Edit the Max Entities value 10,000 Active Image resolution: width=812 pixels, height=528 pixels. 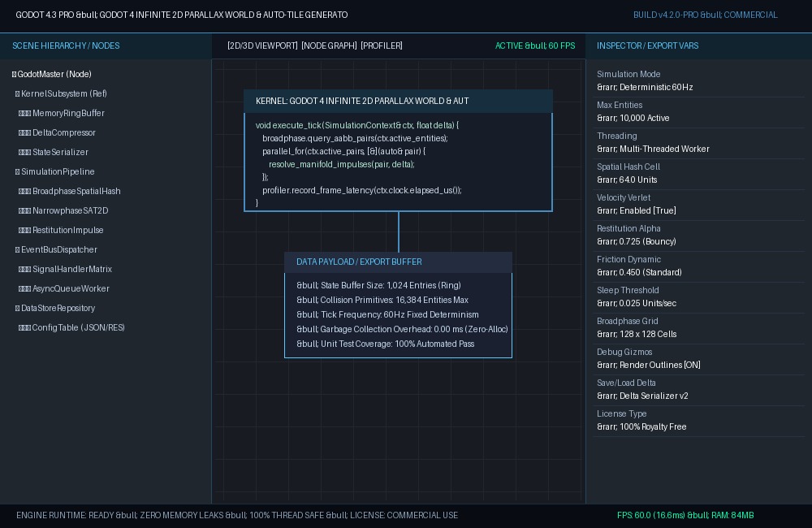[633, 118]
